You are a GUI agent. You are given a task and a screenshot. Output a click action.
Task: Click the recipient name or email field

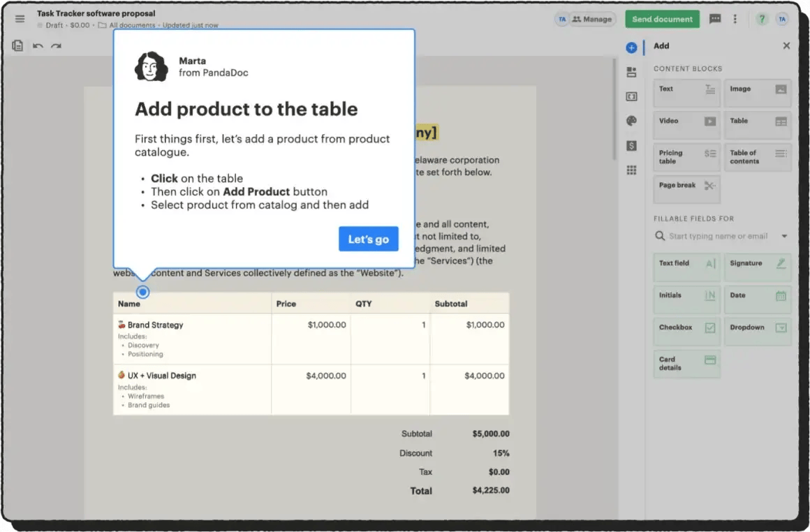(718, 237)
